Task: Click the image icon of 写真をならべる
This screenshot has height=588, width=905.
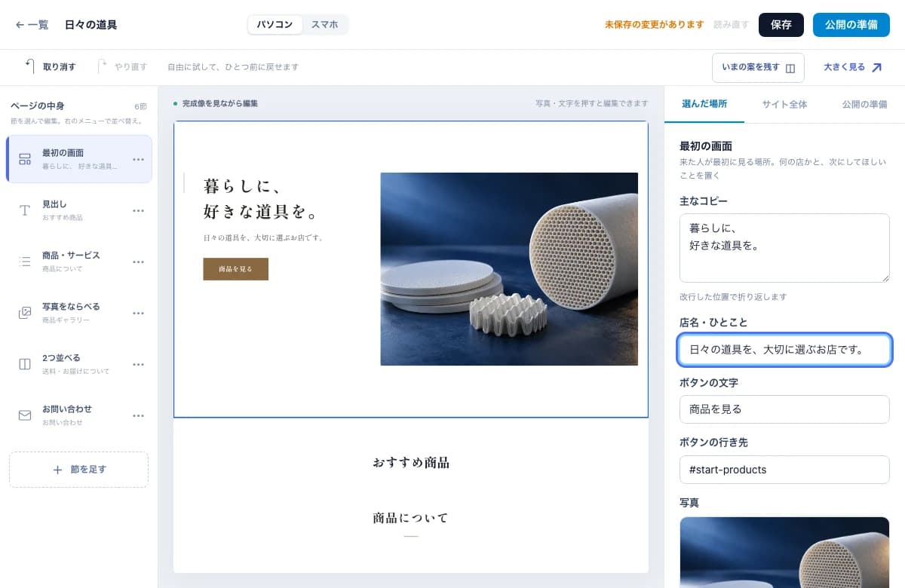Action: (25, 313)
